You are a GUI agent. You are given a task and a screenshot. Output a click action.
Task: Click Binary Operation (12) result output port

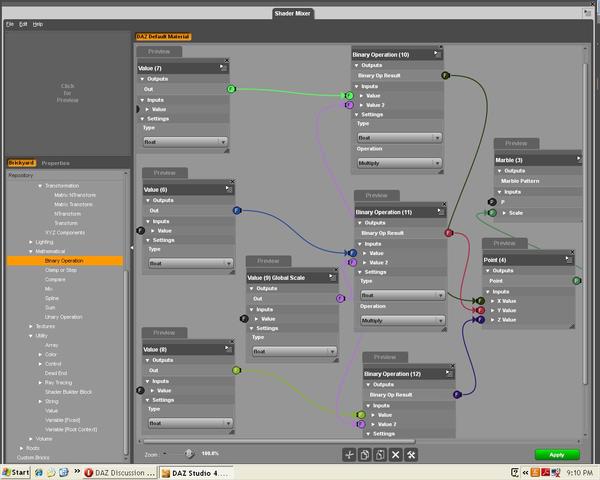(x=457, y=394)
